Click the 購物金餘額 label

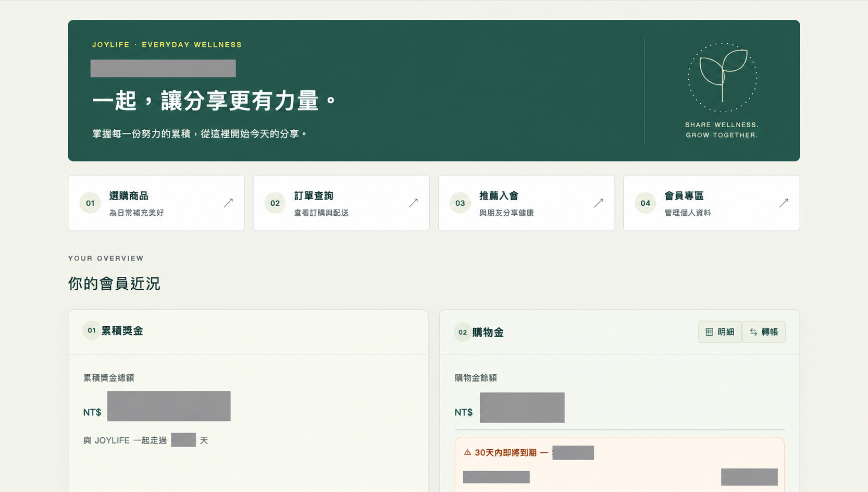click(x=476, y=378)
